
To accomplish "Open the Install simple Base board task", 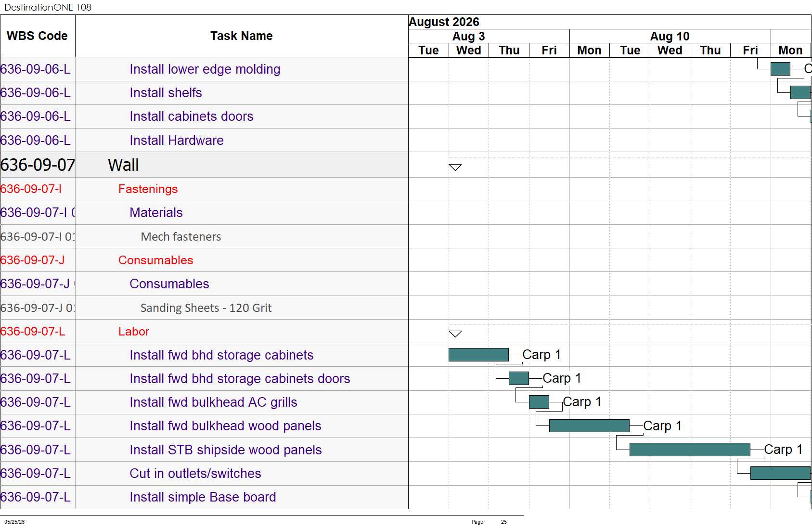I will [203, 497].
